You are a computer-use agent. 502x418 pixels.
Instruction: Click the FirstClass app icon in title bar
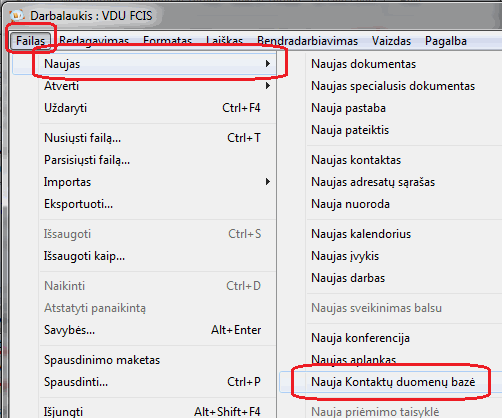(17, 15)
